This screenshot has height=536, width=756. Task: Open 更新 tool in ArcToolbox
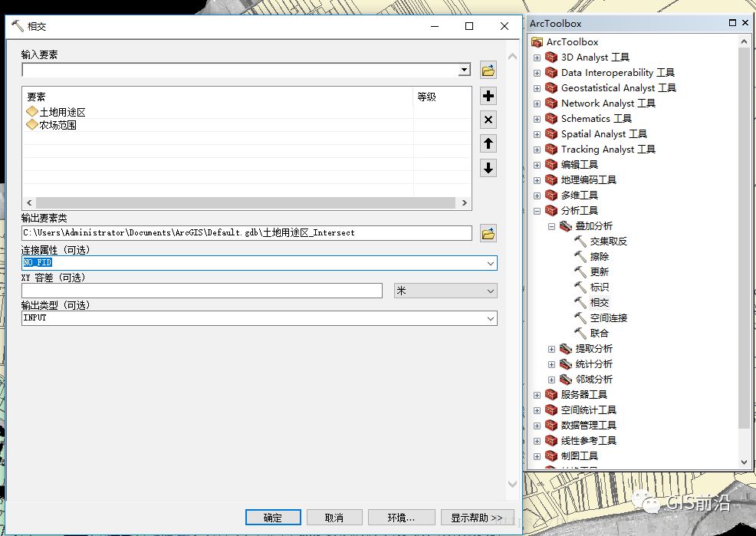[600, 272]
